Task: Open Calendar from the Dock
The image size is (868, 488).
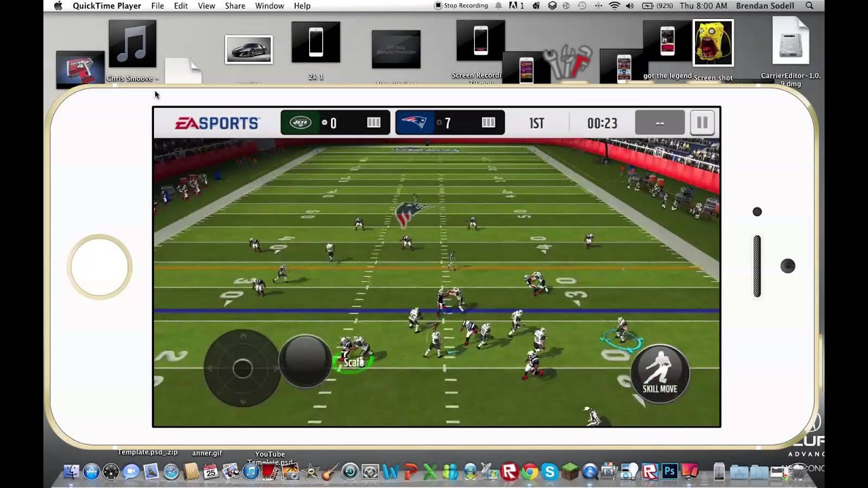Action: 211,472
